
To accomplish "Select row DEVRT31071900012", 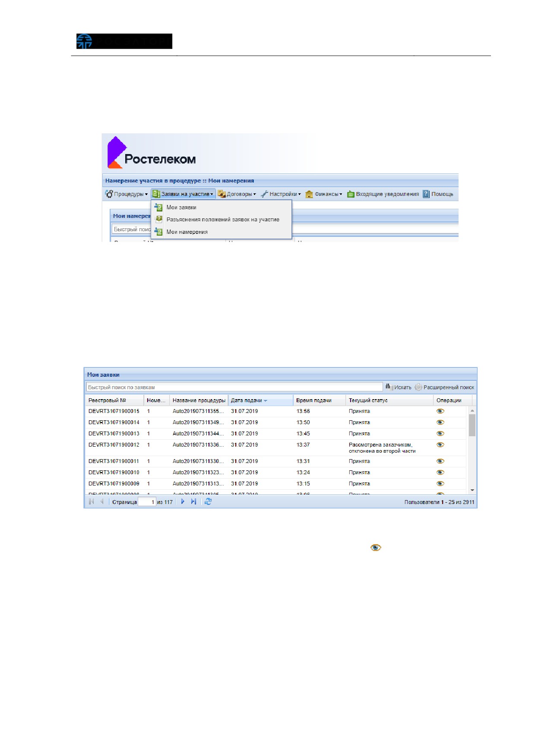I will coord(276,448).
